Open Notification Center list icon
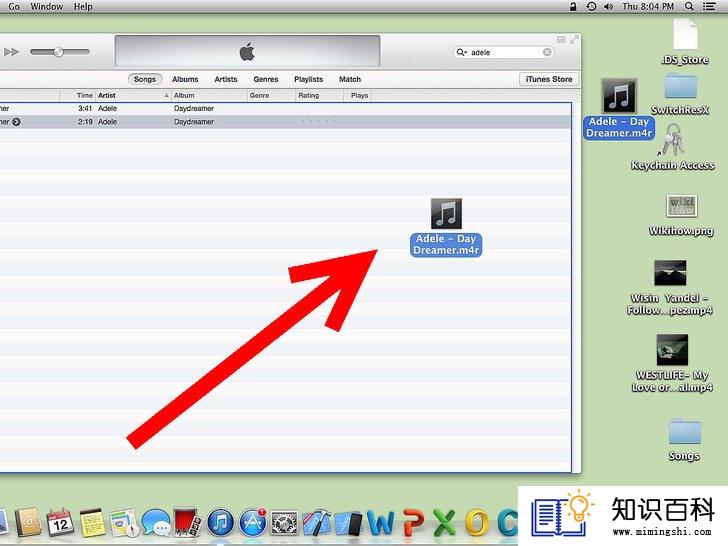This screenshot has height=546, width=728. click(x=708, y=6)
